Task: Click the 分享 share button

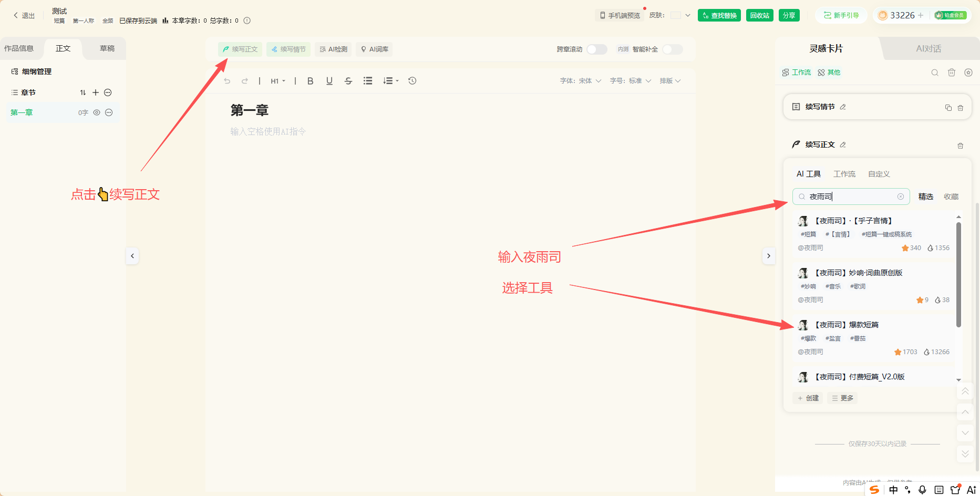Action: tap(789, 15)
